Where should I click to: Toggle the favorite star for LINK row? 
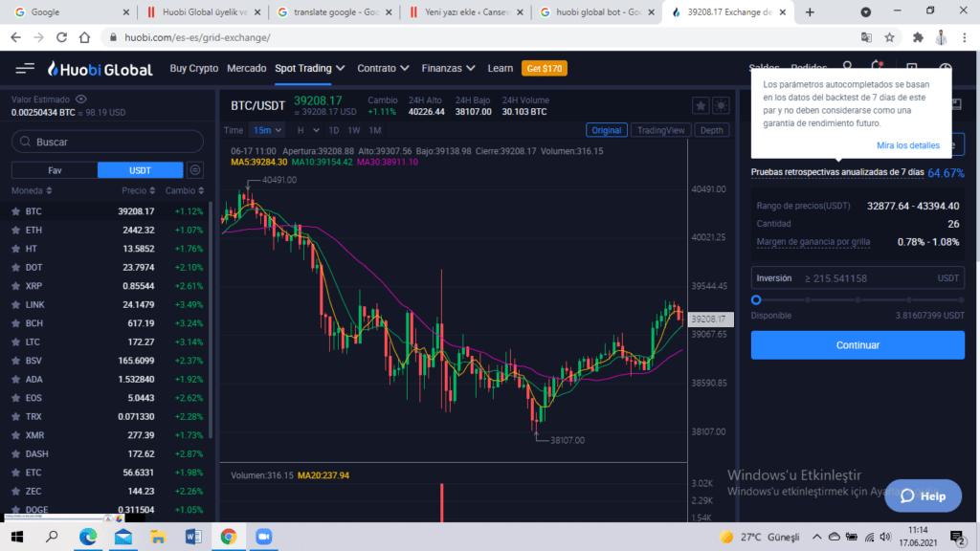15,305
